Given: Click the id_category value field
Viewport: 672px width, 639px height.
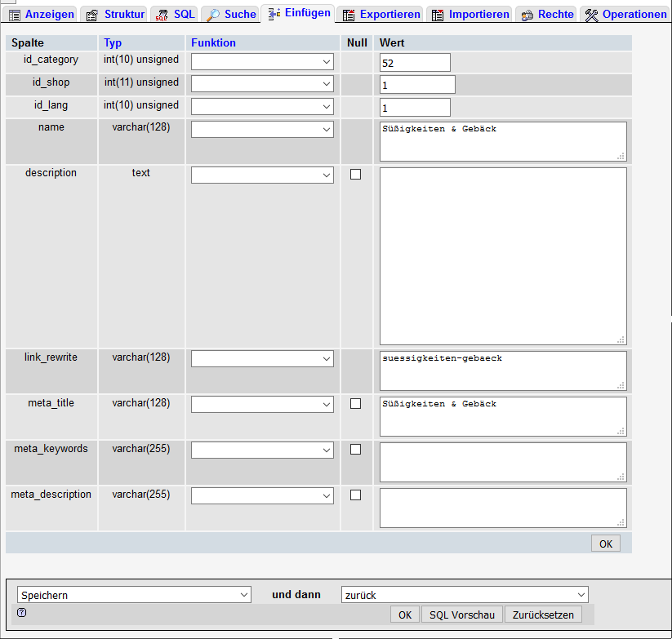Looking at the screenshot, I should 415,63.
